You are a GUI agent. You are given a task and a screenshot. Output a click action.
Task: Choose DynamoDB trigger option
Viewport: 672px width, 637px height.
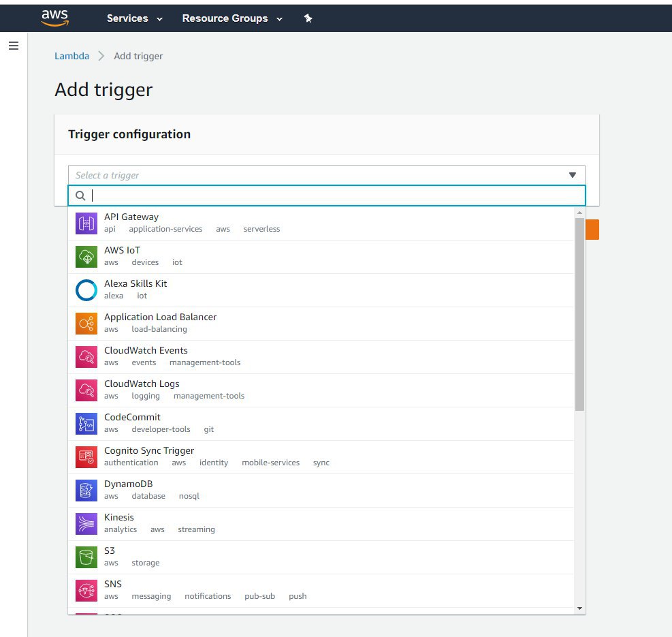pyautogui.click(x=321, y=491)
